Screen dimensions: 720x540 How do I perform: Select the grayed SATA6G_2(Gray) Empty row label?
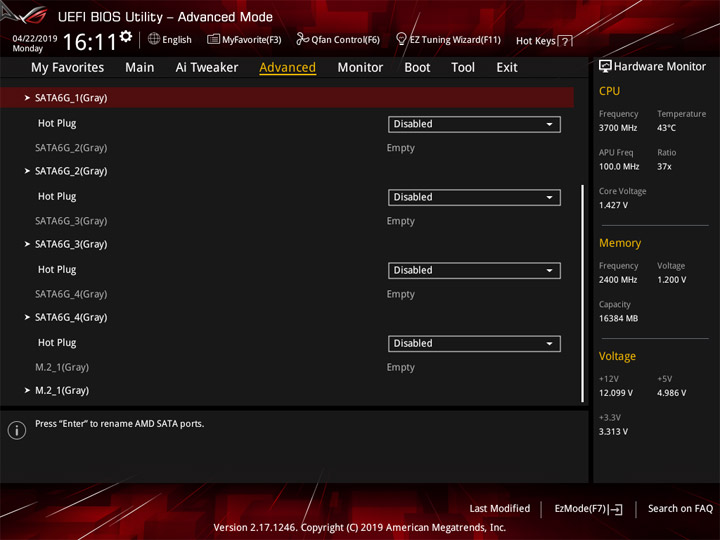pos(71,148)
